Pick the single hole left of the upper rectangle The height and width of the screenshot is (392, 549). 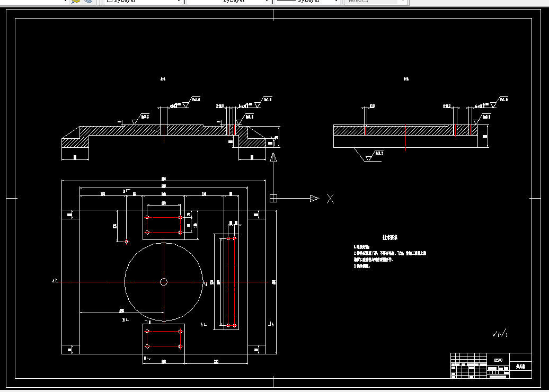click(127, 242)
